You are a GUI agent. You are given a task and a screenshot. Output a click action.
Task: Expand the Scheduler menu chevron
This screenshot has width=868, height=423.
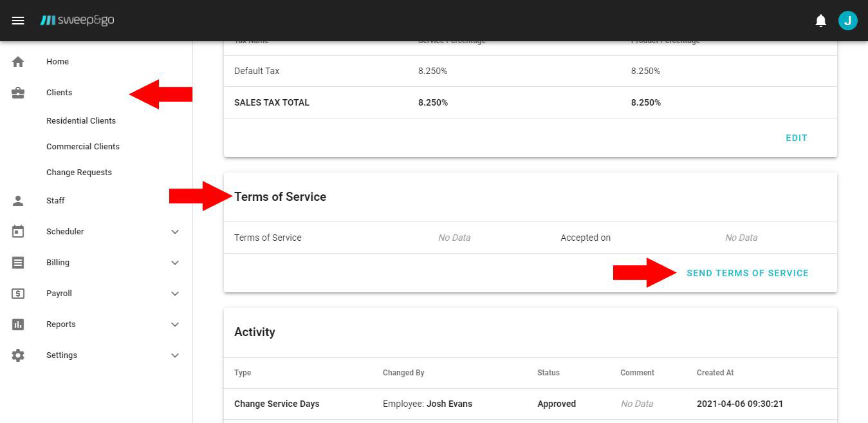point(175,232)
